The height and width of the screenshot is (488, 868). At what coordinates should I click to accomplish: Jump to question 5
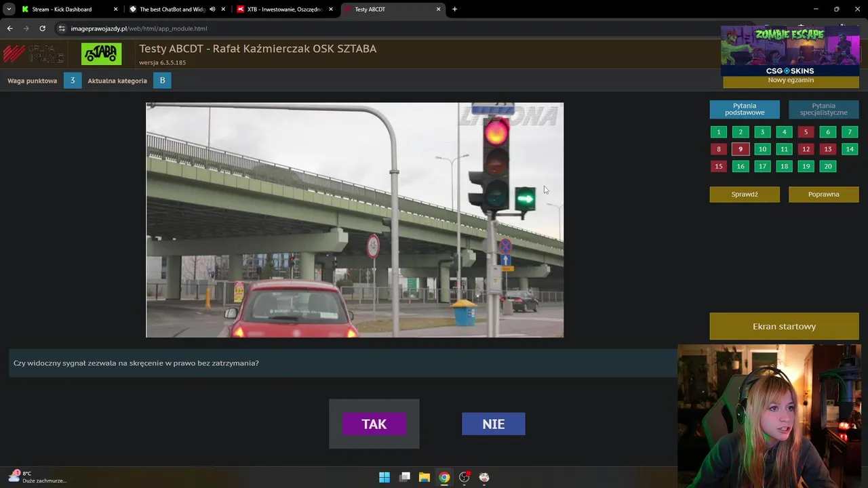806,132
